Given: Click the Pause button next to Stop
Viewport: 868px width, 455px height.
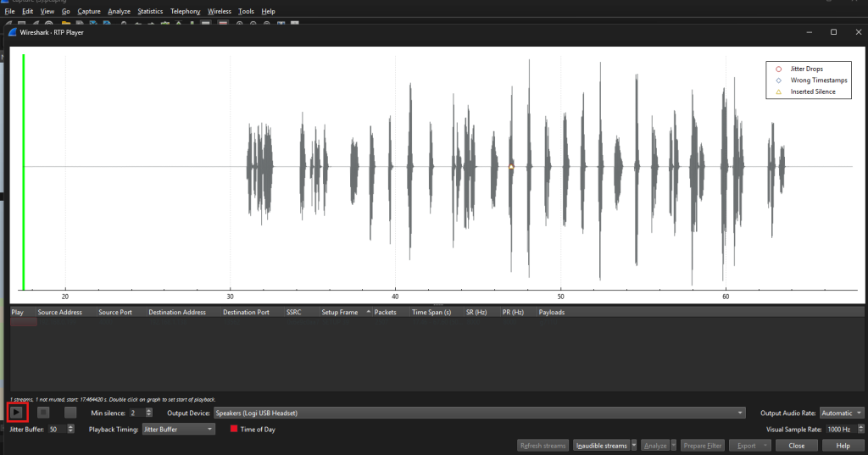Looking at the screenshot, I should coord(70,413).
